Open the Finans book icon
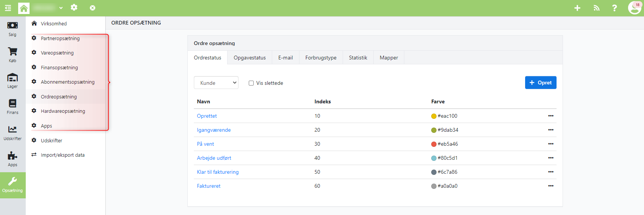This screenshot has width=644, height=215. (x=12, y=104)
